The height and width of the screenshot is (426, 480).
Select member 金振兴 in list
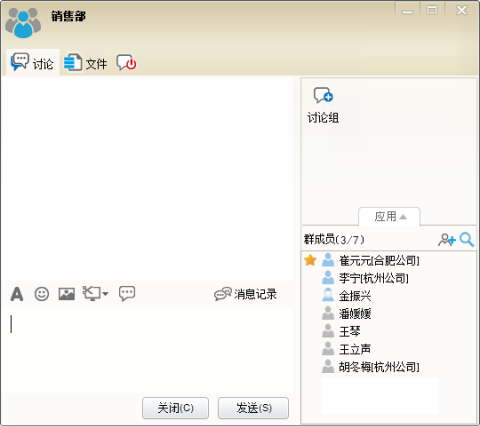click(x=355, y=296)
